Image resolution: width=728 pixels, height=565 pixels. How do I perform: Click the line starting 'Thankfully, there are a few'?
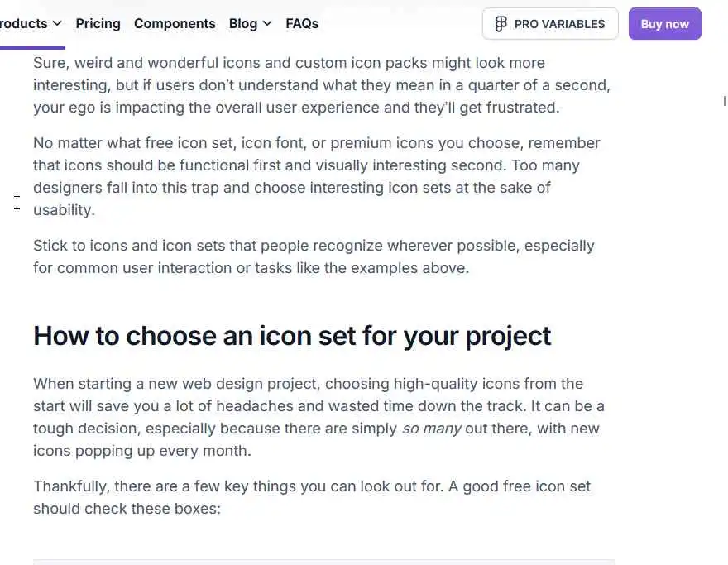coord(312,486)
